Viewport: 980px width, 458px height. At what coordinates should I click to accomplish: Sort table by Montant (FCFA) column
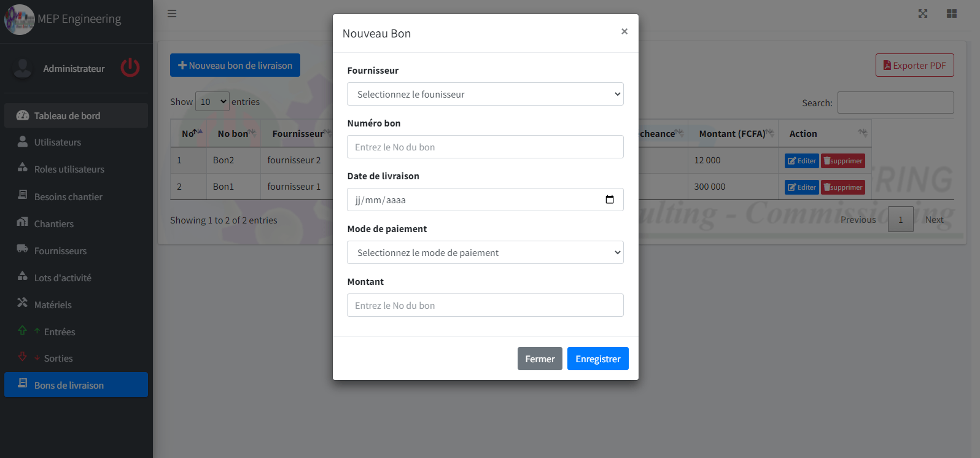pyautogui.click(x=733, y=133)
